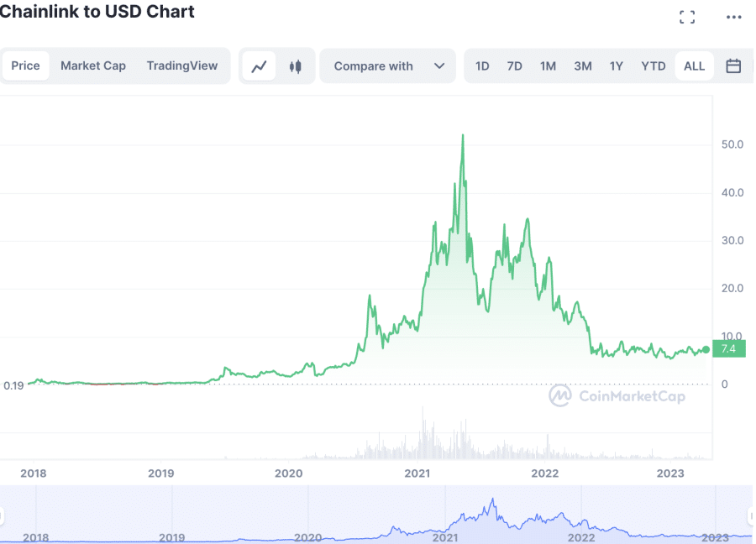The width and height of the screenshot is (756, 544).
Task: Select the TradingView tab
Action: coord(182,65)
